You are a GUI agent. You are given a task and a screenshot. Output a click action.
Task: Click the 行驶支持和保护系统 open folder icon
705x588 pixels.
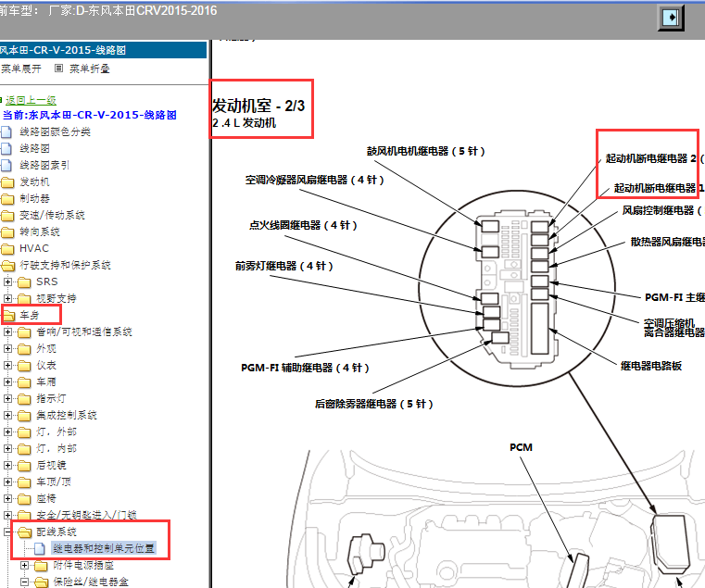(x=7, y=265)
